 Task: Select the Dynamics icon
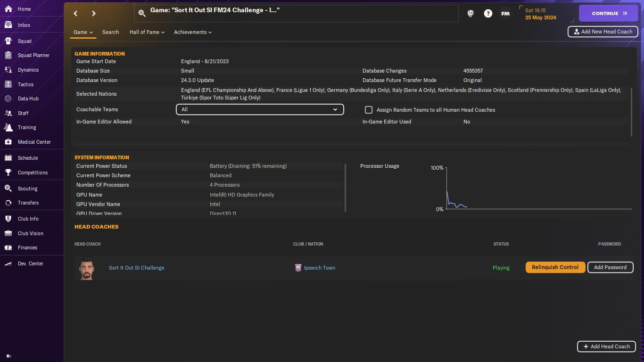pyautogui.click(x=8, y=70)
